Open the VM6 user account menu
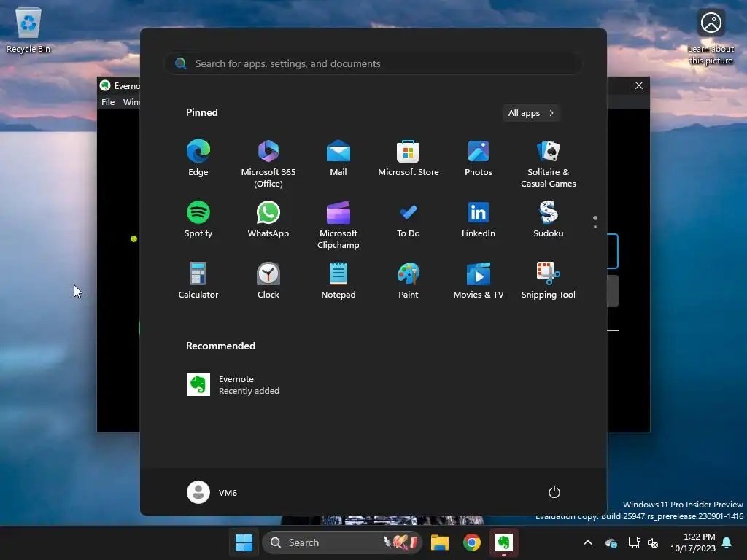The height and width of the screenshot is (560, 747). (212, 492)
